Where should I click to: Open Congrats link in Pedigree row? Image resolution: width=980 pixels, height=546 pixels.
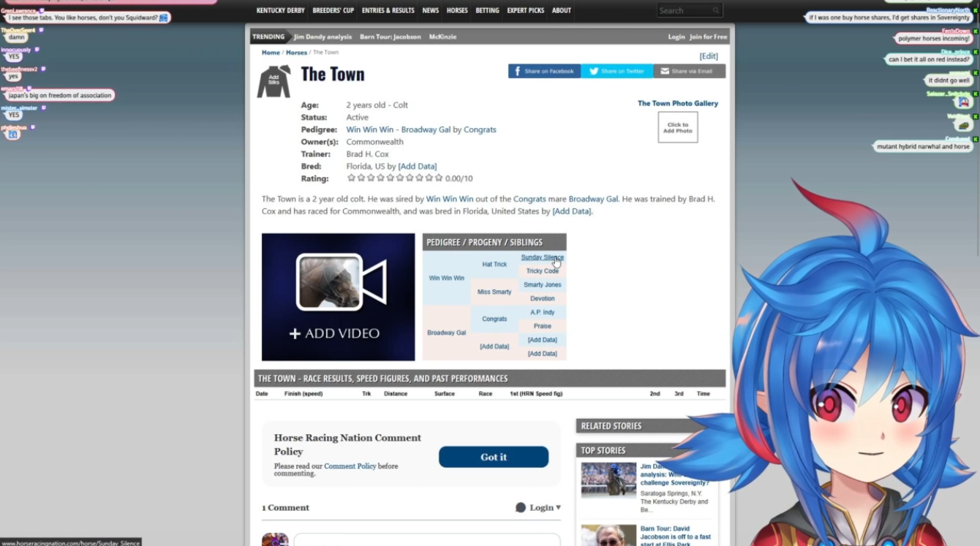tap(480, 129)
